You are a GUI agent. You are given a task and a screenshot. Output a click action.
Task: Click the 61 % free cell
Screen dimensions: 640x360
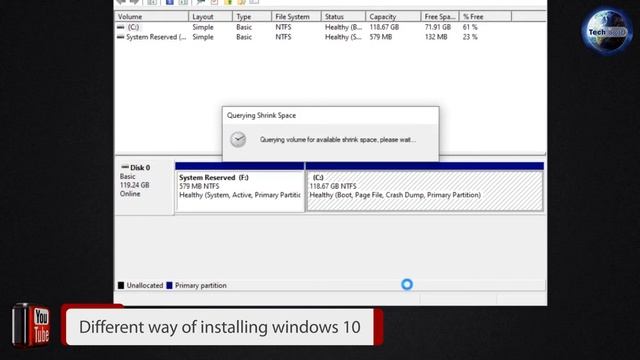pyautogui.click(x=470, y=27)
